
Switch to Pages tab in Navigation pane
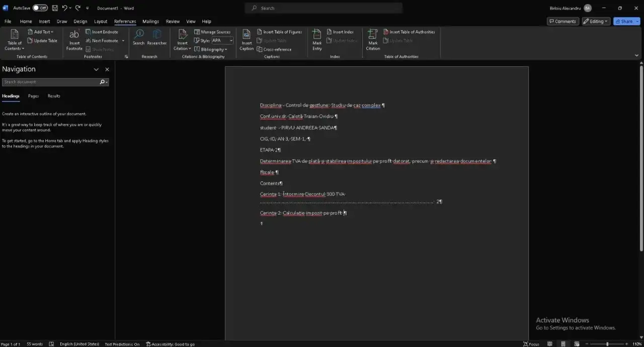(x=33, y=96)
